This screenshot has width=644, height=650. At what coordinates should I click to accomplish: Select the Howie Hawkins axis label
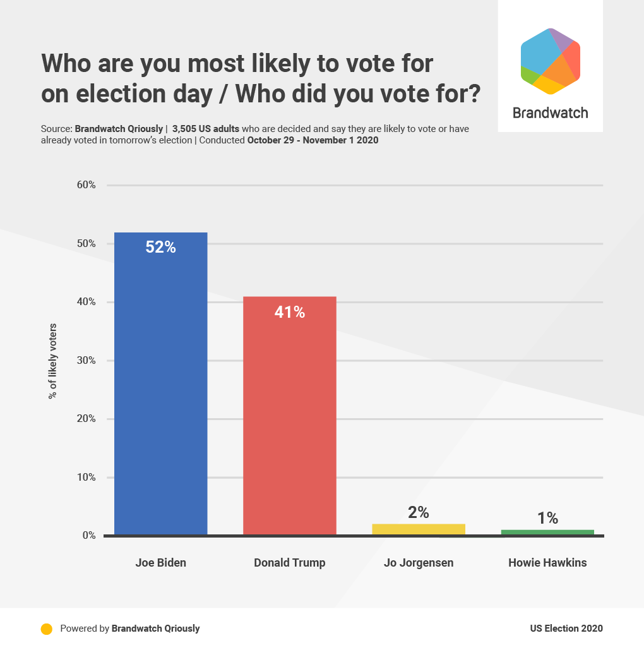coord(547,562)
